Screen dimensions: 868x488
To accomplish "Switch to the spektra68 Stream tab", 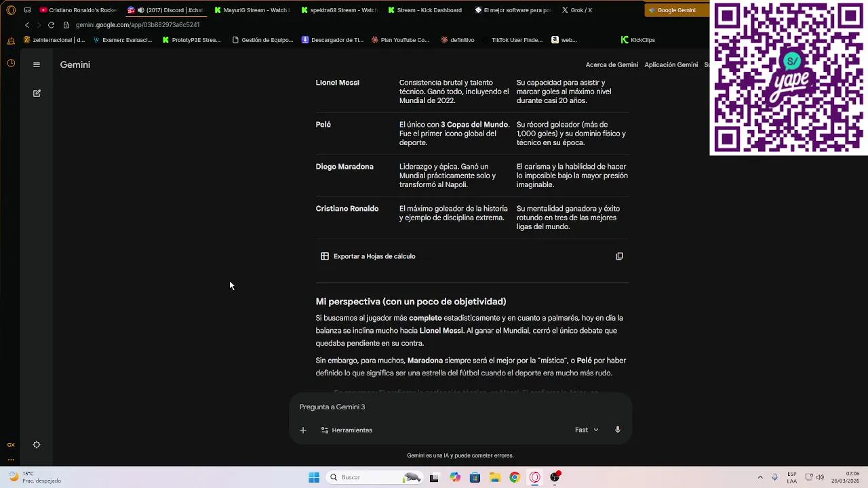I will tap(339, 10).
